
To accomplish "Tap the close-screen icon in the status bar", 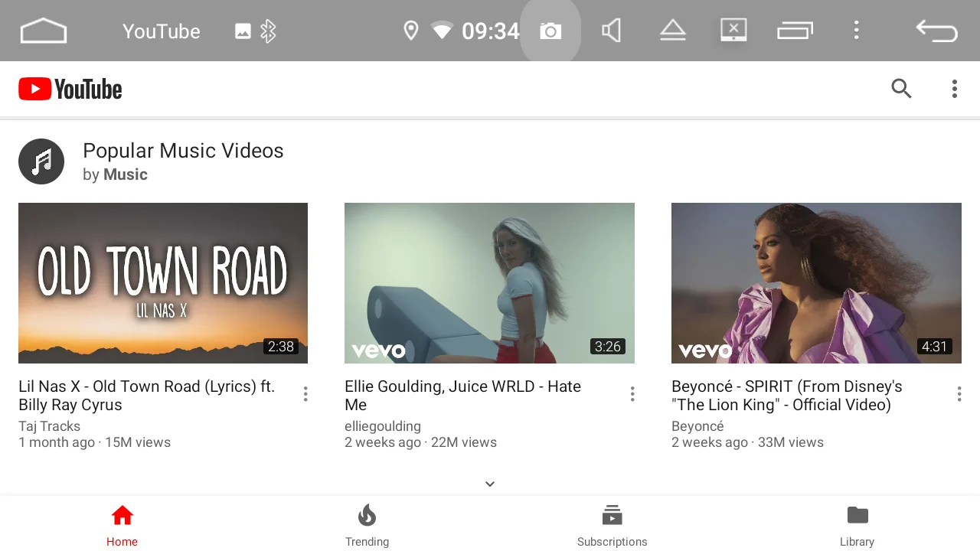I will (x=733, y=31).
